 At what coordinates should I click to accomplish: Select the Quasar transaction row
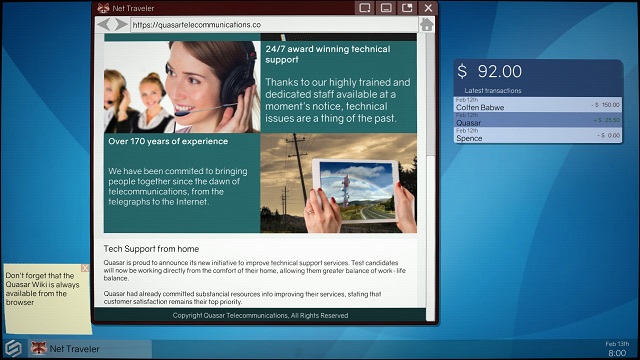coord(538,120)
